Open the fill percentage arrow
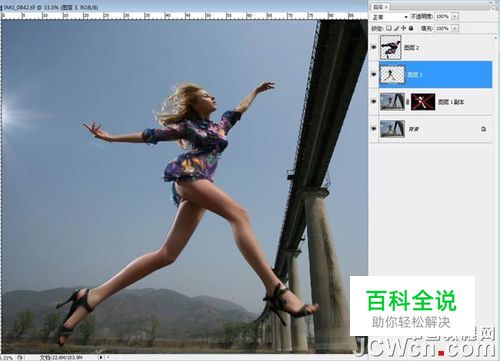 point(455,29)
